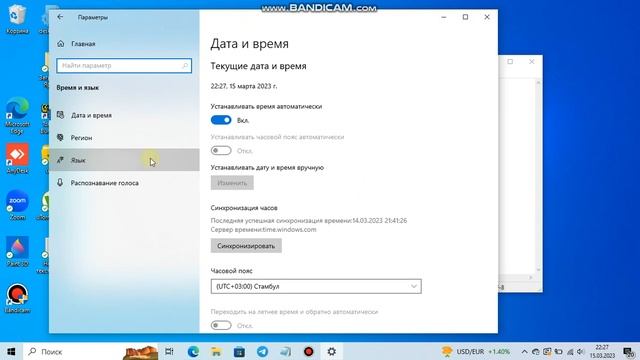Open the volume speaker icon in tray
Image resolution: width=640 pixels, height=360 pixels.
pyautogui.click(x=581, y=351)
